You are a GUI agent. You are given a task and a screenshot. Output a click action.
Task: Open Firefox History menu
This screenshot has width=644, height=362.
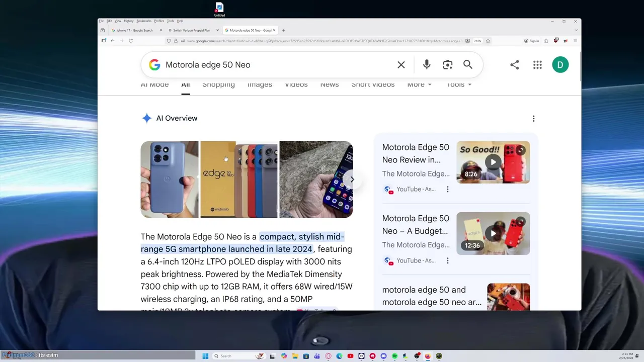[128, 21]
